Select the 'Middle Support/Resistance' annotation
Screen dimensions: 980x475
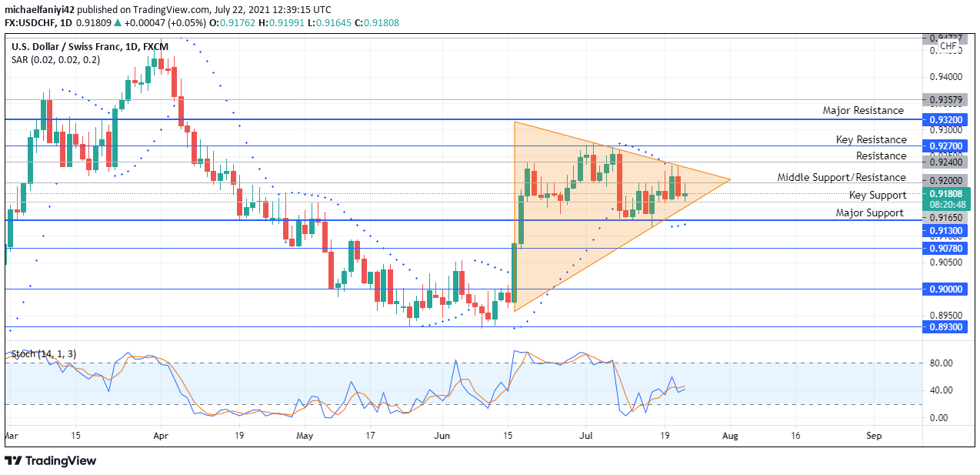tap(842, 177)
